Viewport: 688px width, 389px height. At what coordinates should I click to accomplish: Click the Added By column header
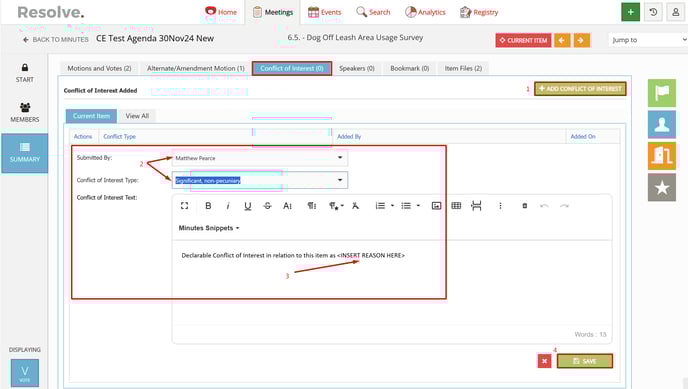pyautogui.click(x=349, y=136)
